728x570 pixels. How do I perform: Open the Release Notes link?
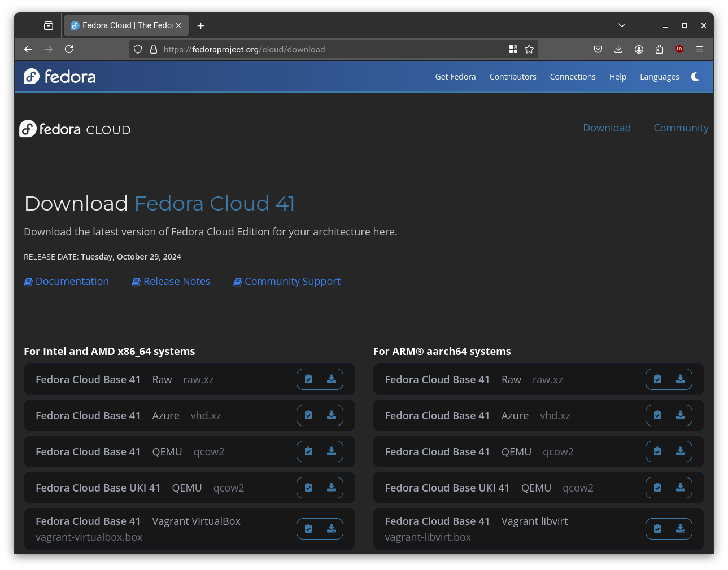tap(176, 281)
